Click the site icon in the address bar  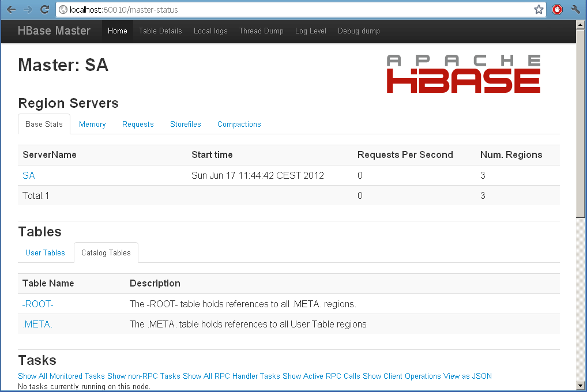coord(62,9)
